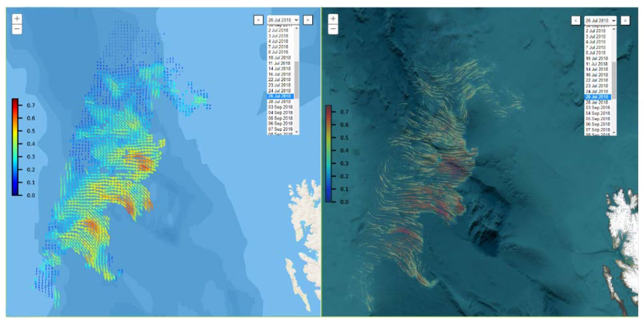The image size is (644, 323).
Task: Zoom out on the right satellite map
Action: point(333,29)
